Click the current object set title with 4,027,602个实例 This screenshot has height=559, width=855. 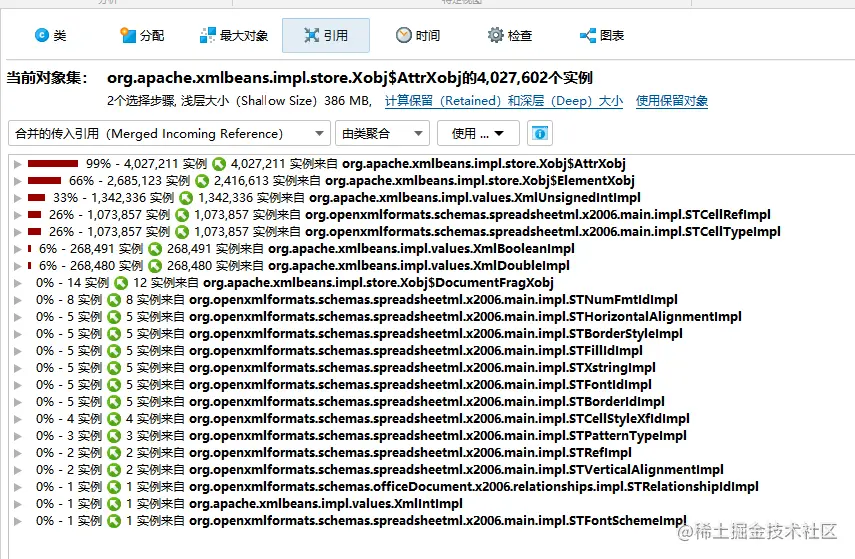point(350,78)
